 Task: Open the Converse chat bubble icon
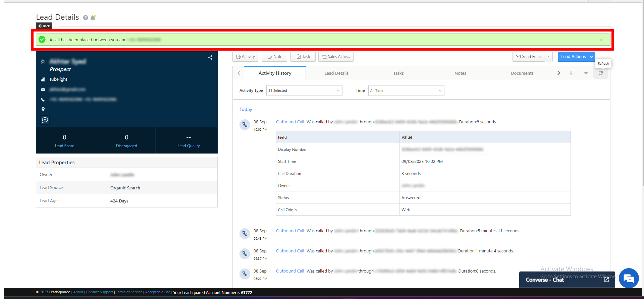[x=629, y=278]
